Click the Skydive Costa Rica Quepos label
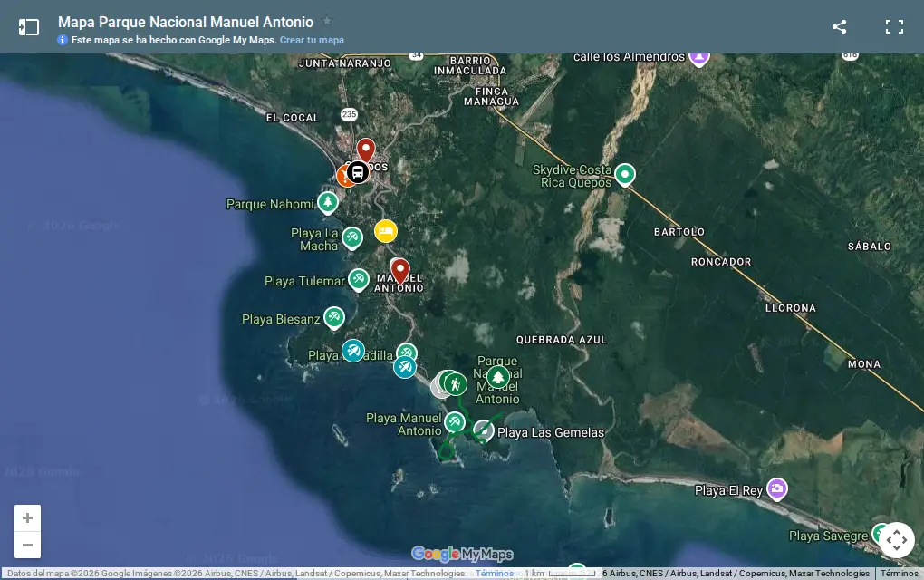This screenshot has height=580, width=924. click(572, 176)
